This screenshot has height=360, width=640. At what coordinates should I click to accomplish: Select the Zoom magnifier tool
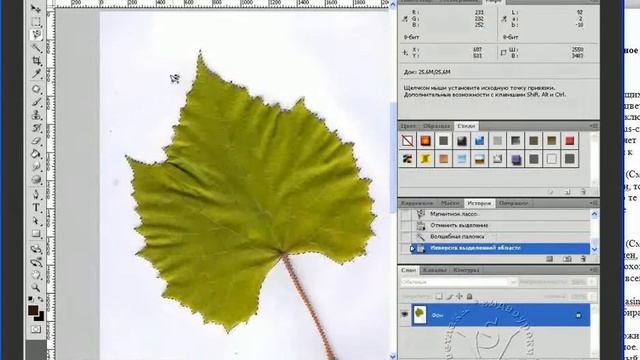pyautogui.click(x=36, y=288)
